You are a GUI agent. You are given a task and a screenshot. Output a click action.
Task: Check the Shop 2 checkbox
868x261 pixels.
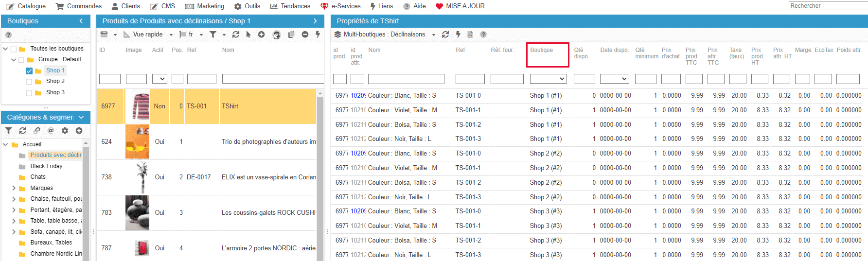(29, 82)
